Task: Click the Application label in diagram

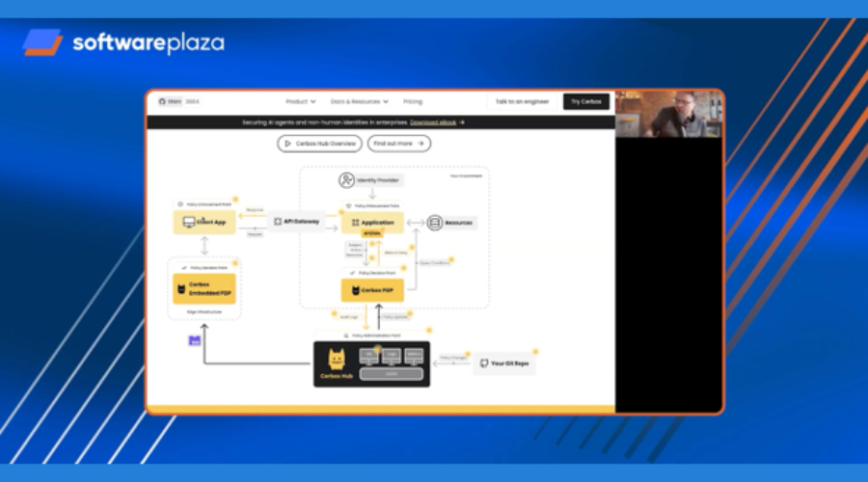Action: click(x=377, y=223)
